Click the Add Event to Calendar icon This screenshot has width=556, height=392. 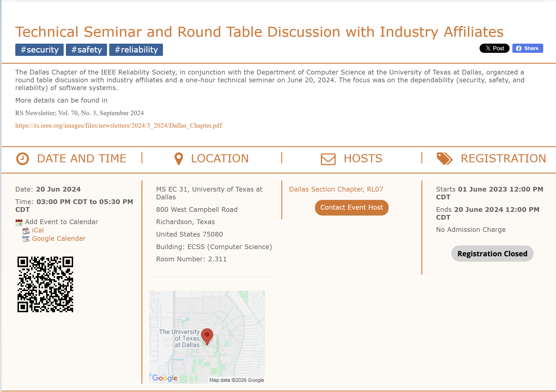(x=19, y=222)
